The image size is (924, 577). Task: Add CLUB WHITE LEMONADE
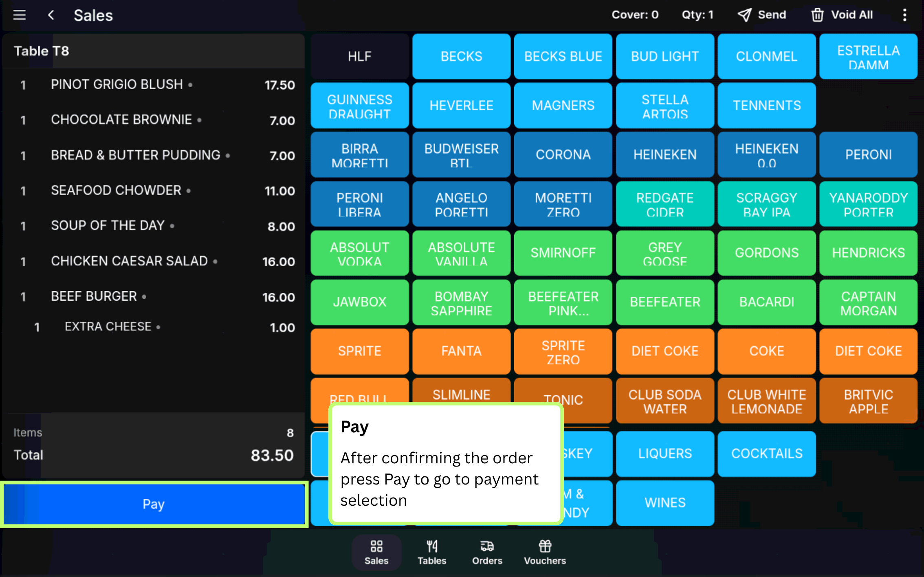pos(767,401)
